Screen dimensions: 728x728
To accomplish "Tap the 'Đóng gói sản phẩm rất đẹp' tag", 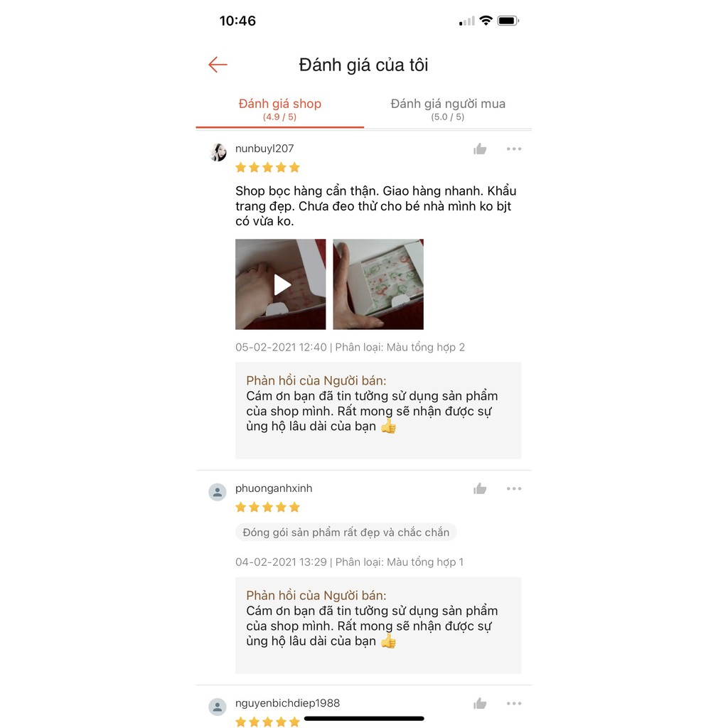I will pos(346,532).
